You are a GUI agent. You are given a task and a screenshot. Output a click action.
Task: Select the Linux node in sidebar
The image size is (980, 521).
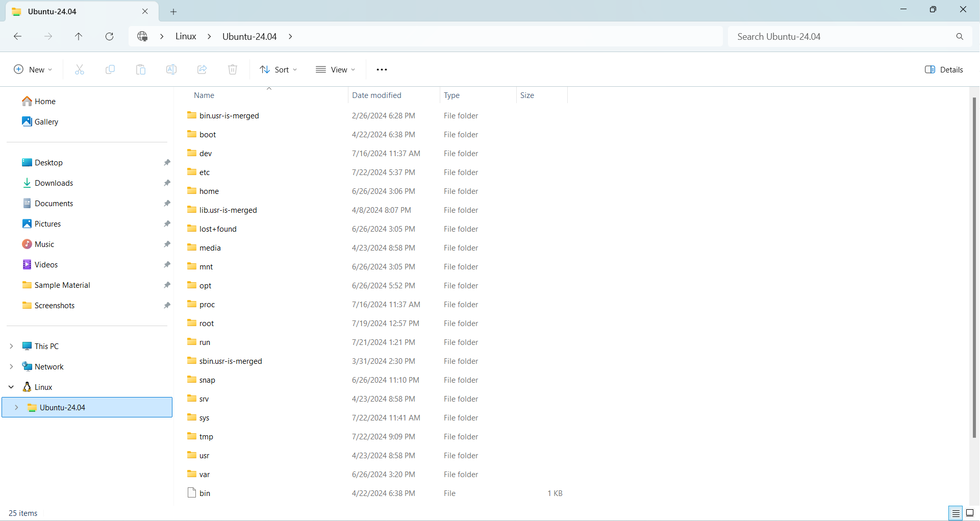(37, 387)
